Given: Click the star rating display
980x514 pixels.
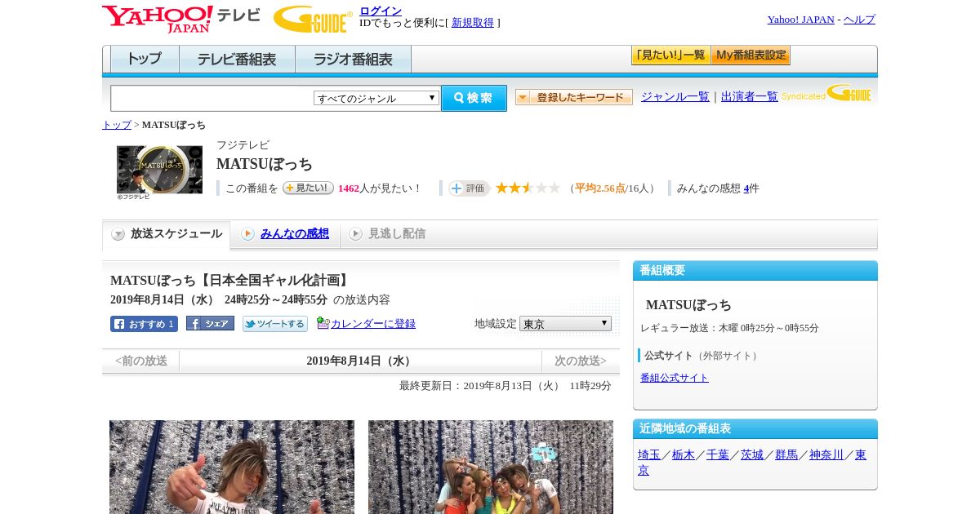Looking at the screenshot, I should click(x=528, y=188).
